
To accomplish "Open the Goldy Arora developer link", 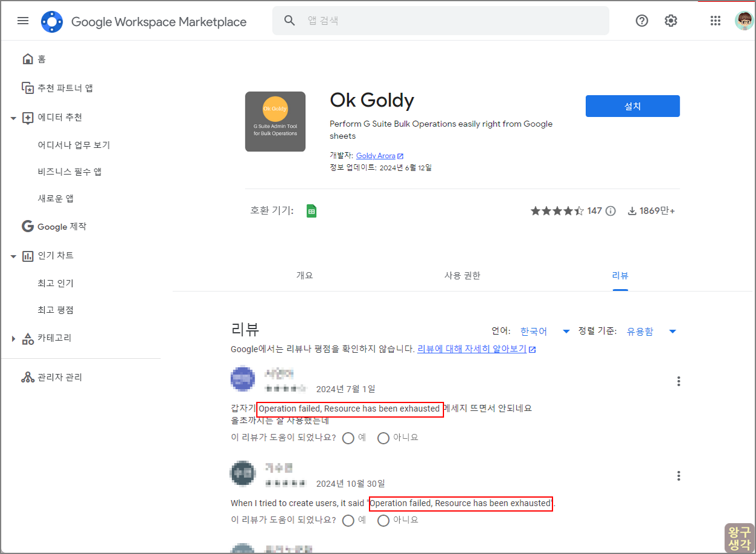I will (x=376, y=155).
